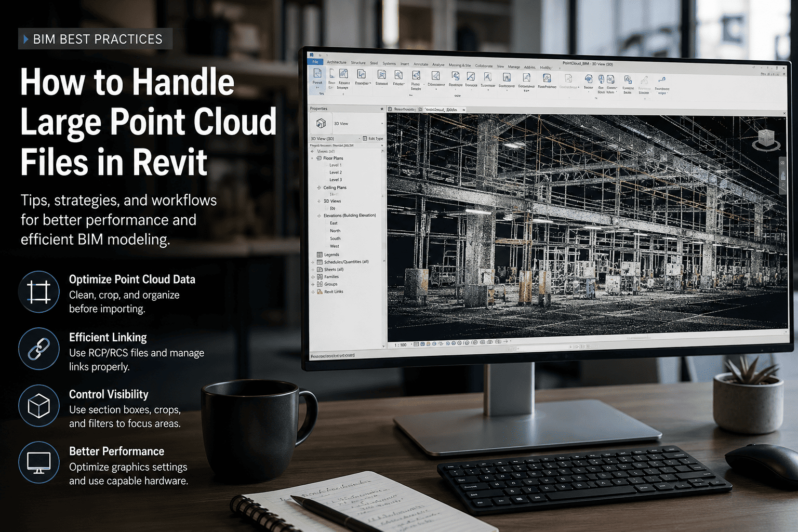Click the Floor Plans node icon
The width and height of the screenshot is (798, 532).
pos(319,158)
